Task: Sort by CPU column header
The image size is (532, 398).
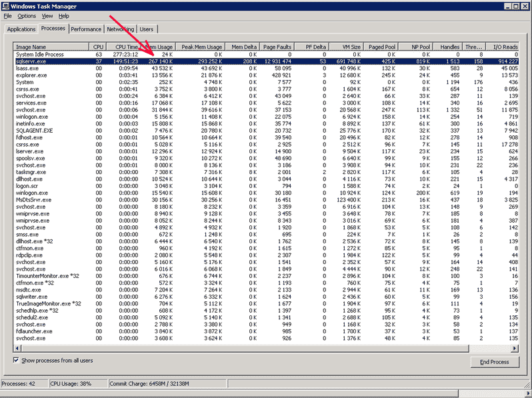Action: click(98, 47)
